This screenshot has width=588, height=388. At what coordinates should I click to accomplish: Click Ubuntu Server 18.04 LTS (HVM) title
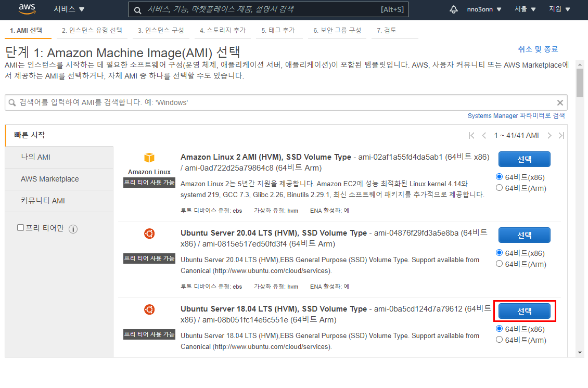click(x=273, y=309)
